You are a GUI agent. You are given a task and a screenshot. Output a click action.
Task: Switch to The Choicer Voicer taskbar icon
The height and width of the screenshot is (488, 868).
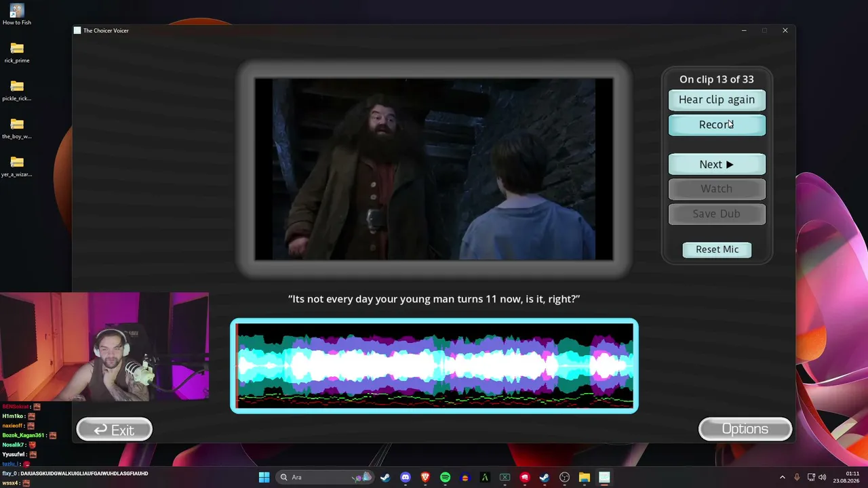(604, 477)
